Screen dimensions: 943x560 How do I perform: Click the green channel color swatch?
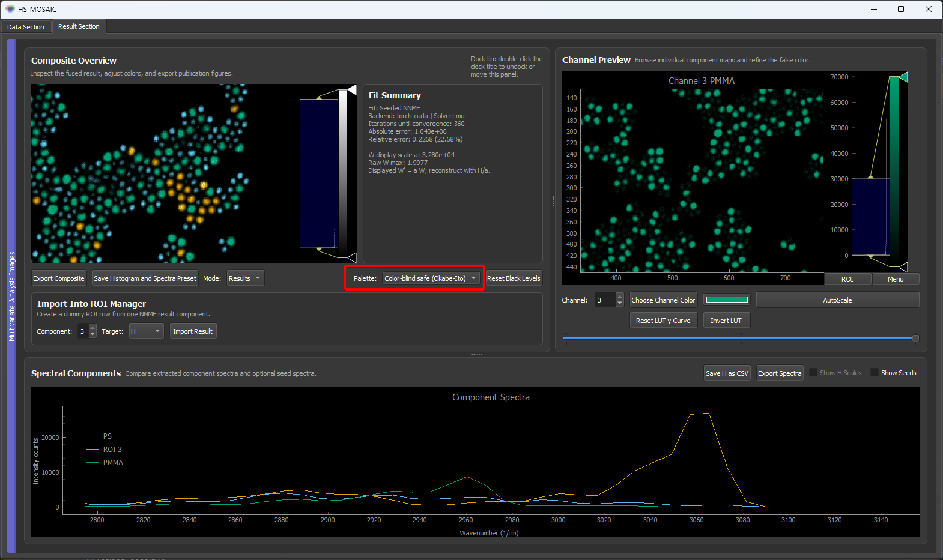[726, 300]
